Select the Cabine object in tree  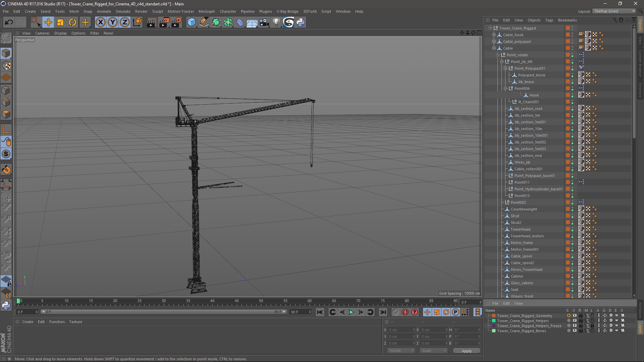(517, 276)
